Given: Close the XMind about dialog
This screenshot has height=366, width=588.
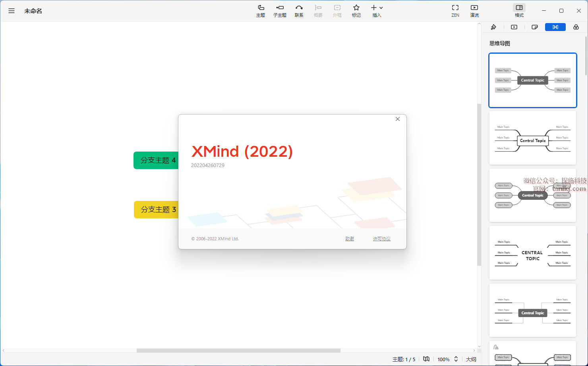Looking at the screenshot, I should point(398,119).
